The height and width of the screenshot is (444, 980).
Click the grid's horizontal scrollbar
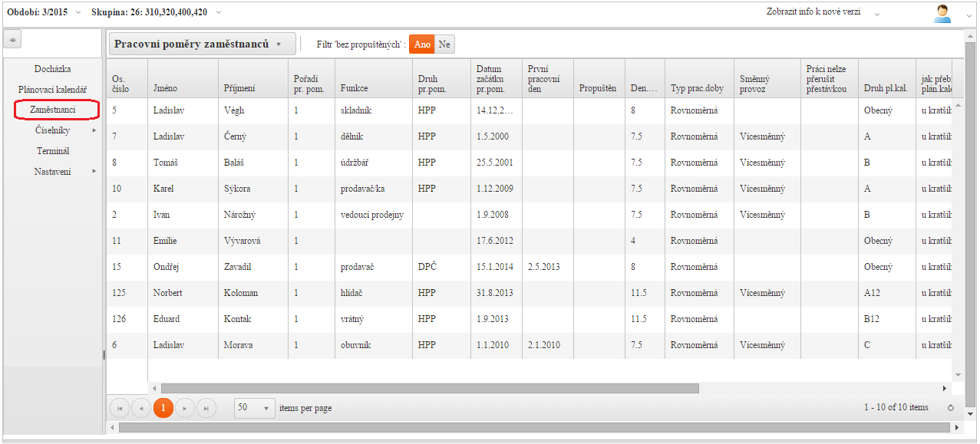point(430,389)
